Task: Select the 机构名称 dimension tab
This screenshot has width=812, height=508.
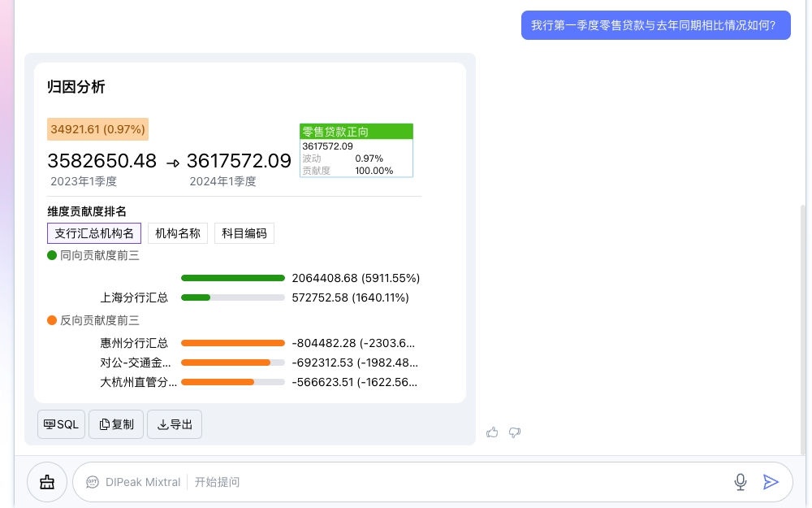Action: tap(177, 233)
